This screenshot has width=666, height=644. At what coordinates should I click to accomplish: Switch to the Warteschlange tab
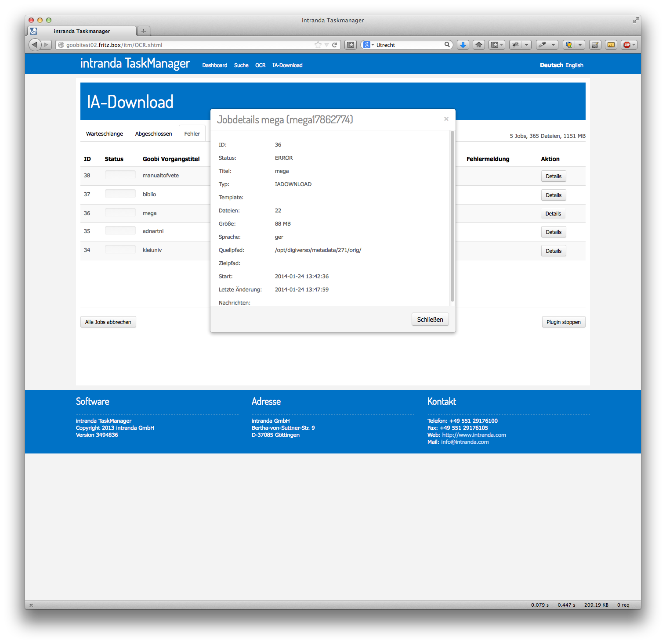click(x=105, y=134)
